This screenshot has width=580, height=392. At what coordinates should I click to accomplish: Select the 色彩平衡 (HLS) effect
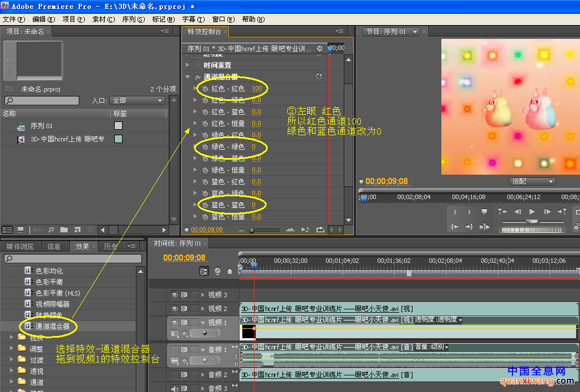pyautogui.click(x=58, y=293)
